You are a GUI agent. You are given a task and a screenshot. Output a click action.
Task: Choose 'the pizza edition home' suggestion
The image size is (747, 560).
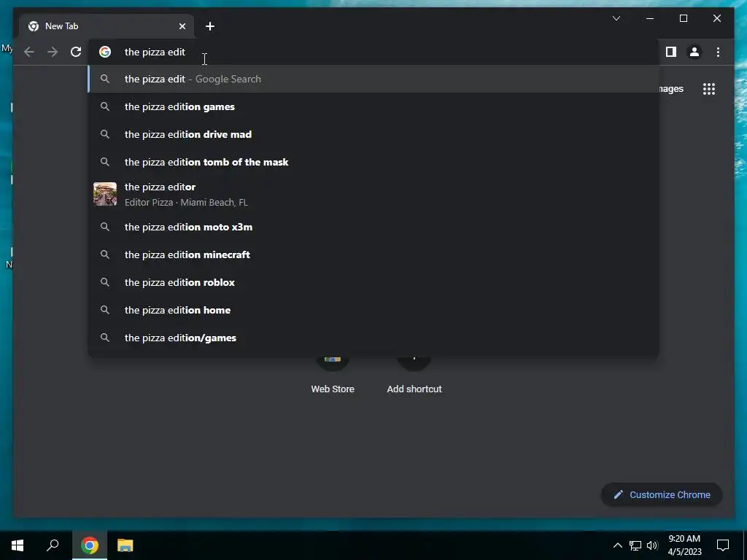point(373,310)
